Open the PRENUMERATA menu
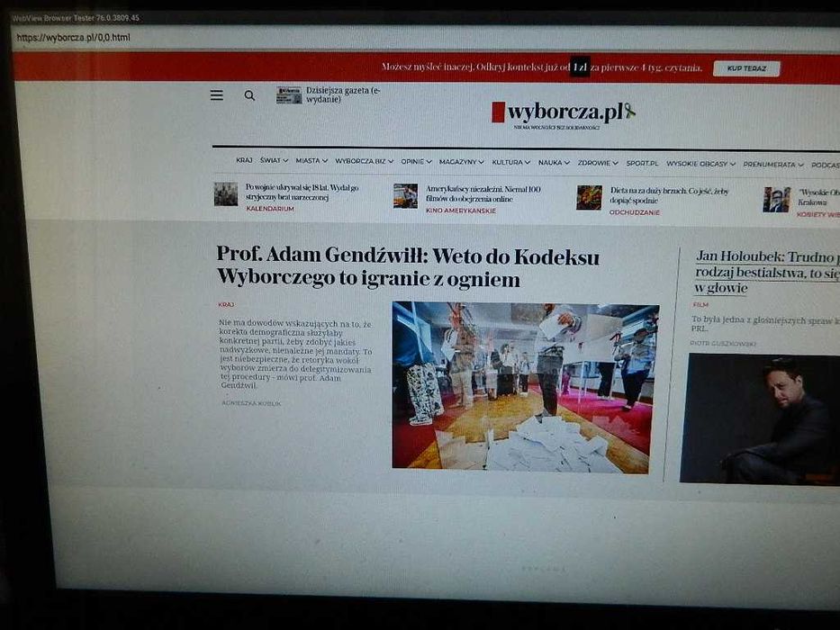Viewport: 840px width, 630px height. coord(773,165)
